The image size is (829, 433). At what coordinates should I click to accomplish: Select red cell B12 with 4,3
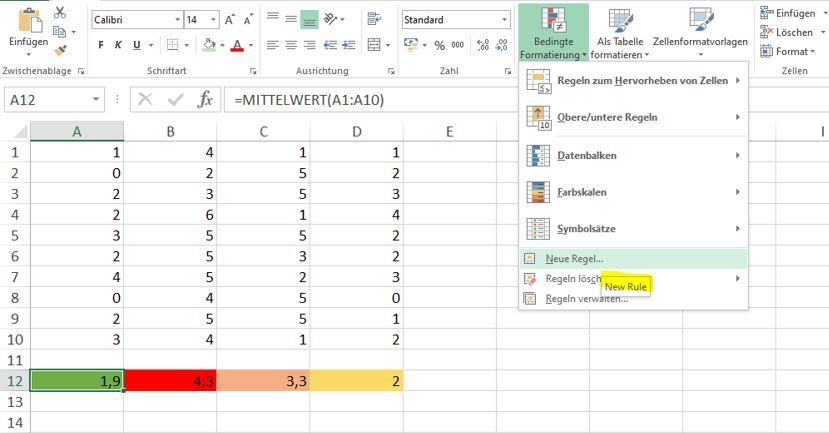(x=170, y=381)
